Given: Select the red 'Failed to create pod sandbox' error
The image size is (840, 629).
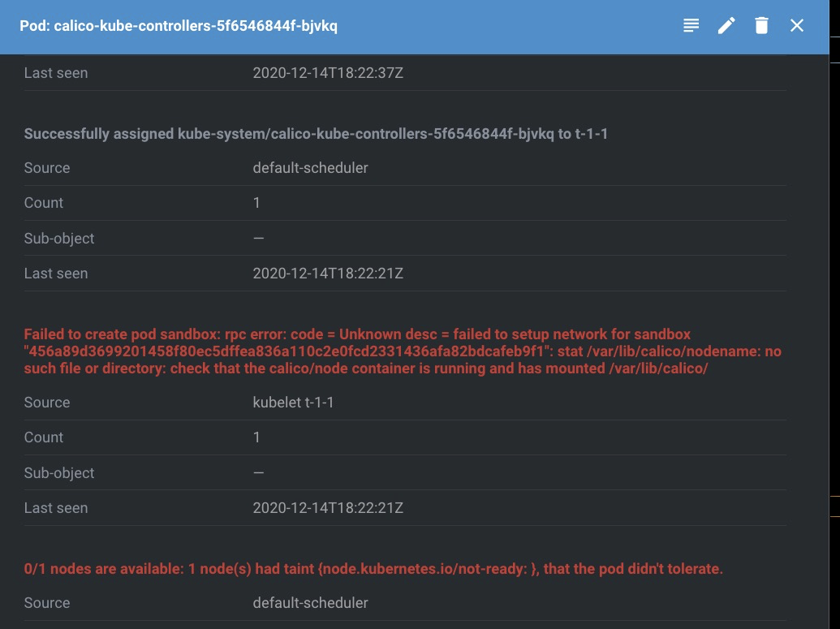Looking at the screenshot, I should [x=403, y=351].
